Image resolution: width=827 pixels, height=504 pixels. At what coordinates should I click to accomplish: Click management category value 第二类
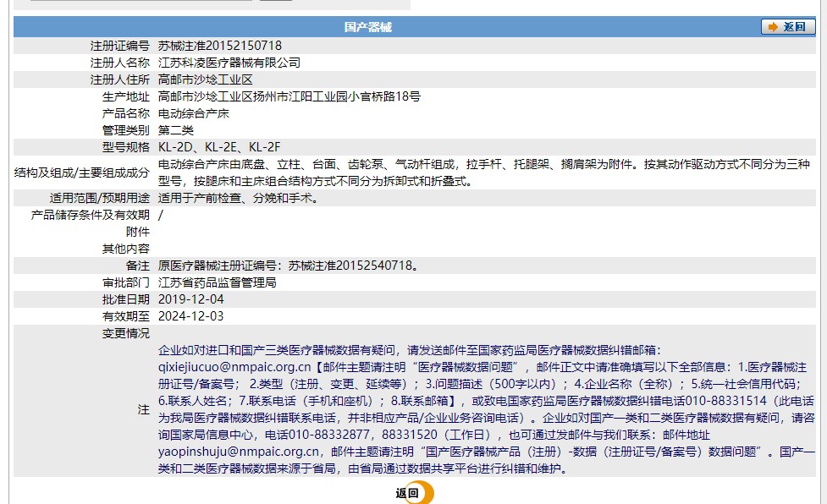pos(175,130)
